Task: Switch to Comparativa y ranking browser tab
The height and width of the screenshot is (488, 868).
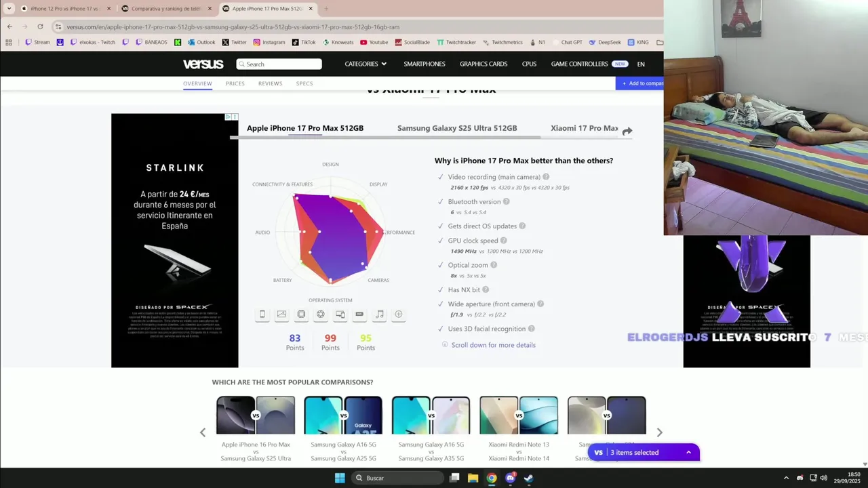Action: pos(165,9)
